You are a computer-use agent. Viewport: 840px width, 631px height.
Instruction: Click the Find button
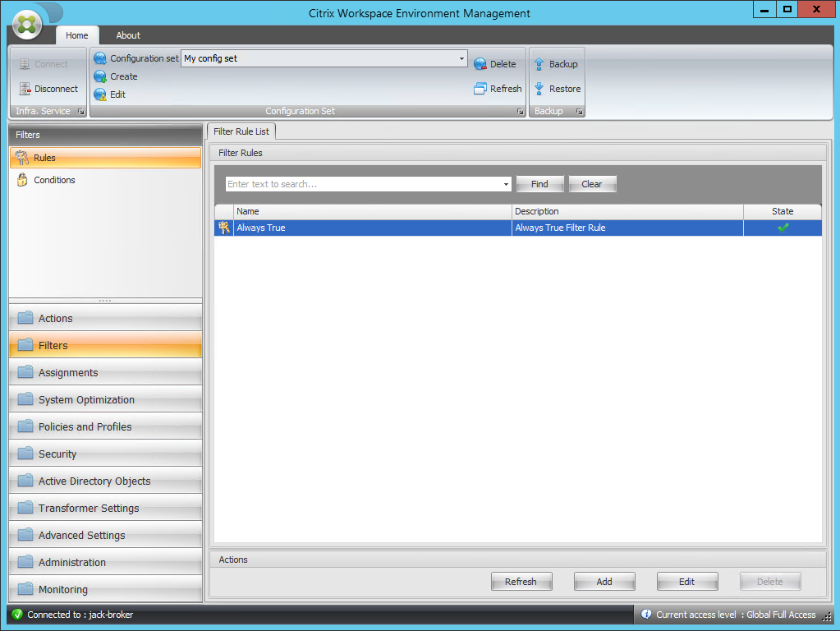coord(539,183)
